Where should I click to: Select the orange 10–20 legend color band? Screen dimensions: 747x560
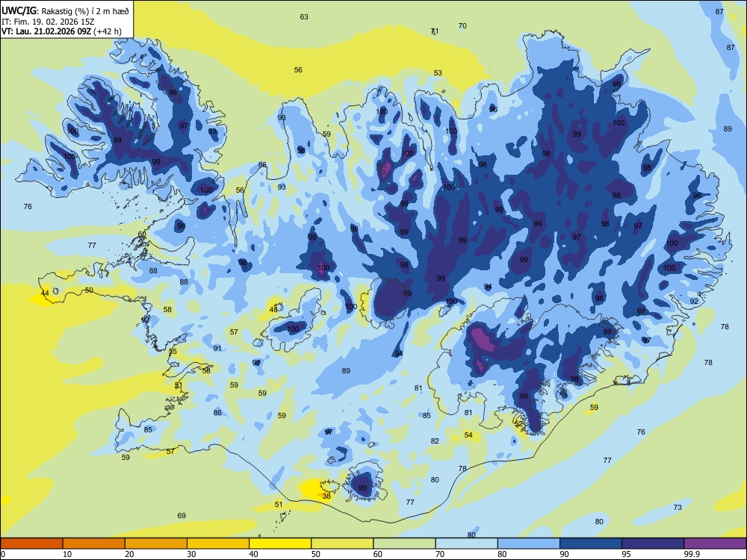94,544
